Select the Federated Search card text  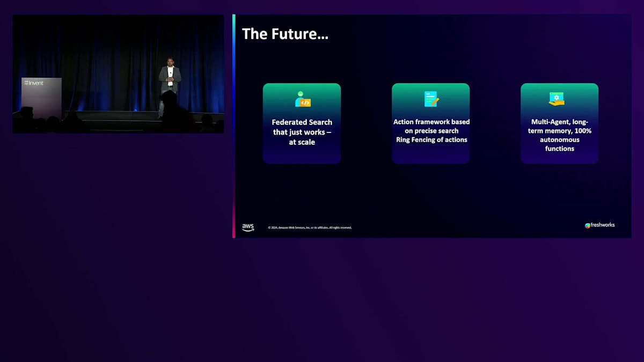(302, 132)
